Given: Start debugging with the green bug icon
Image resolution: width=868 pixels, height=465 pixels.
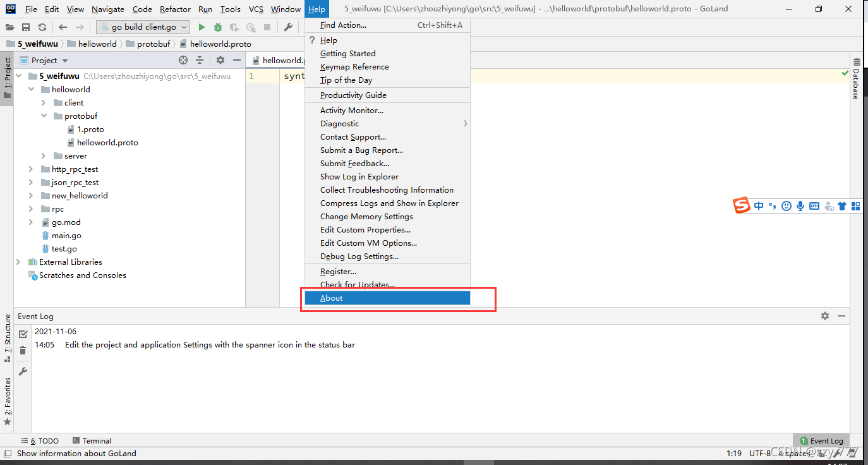Looking at the screenshot, I should [x=218, y=27].
